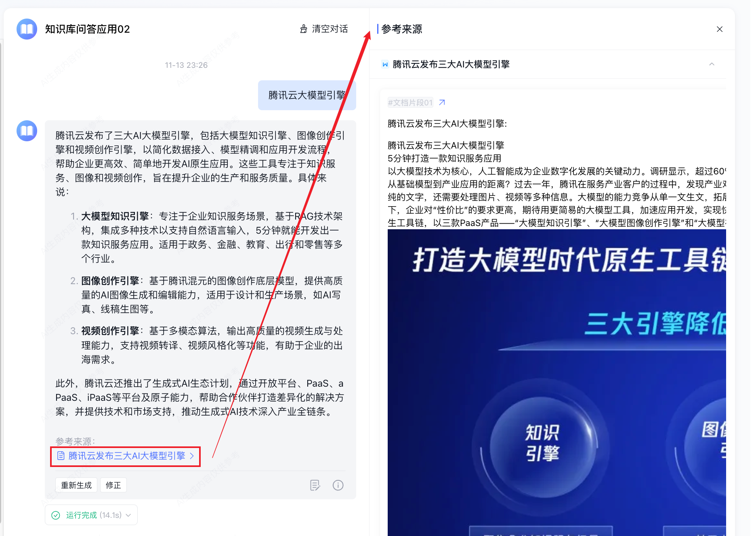Screen dimensions: 756x536
Task: Click the assistant avatar beside the reply
Action: click(x=27, y=131)
